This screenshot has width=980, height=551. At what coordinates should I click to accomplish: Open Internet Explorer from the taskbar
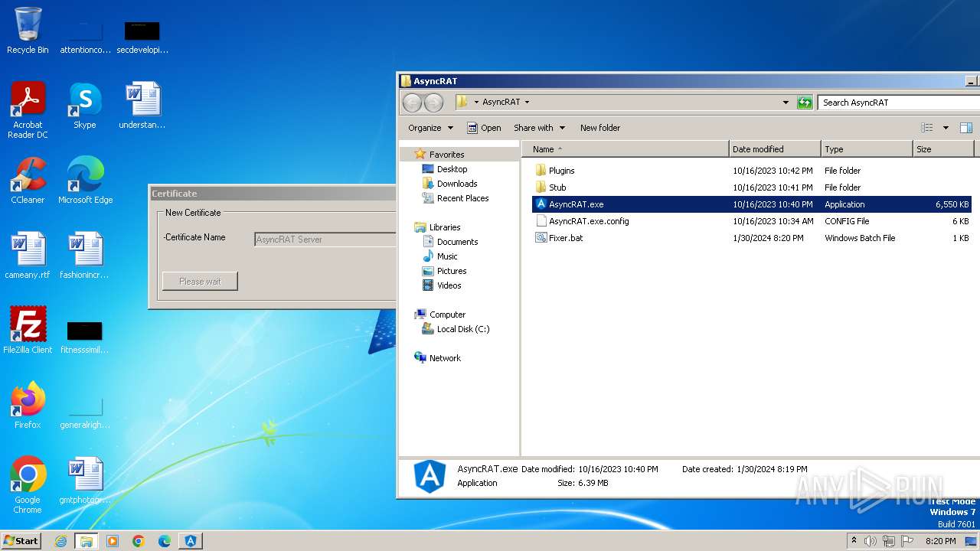[x=61, y=541]
